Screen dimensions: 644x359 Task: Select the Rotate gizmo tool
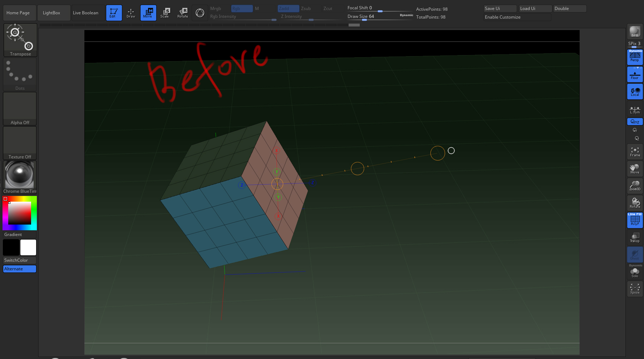coord(183,13)
